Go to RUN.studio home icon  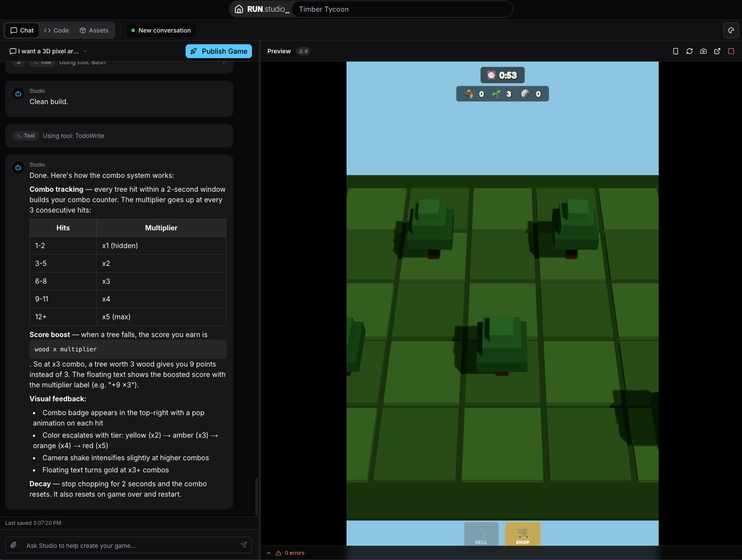(239, 9)
